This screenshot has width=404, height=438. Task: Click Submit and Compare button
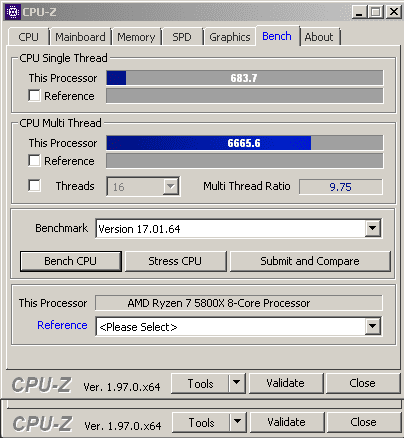(x=310, y=261)
